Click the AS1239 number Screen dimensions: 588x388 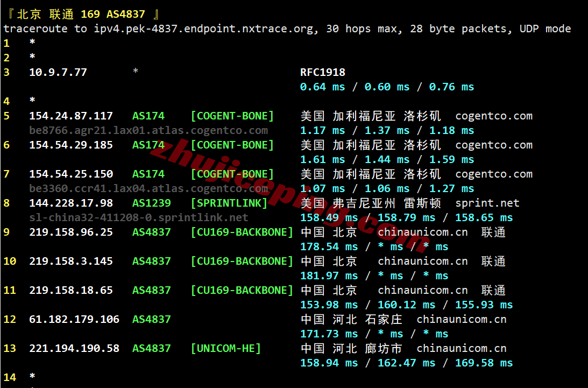point(152,203)
